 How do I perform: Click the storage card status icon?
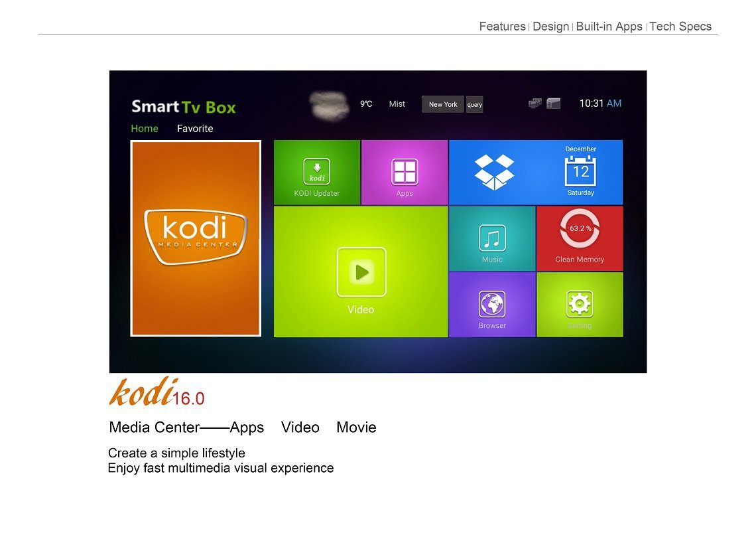coord(554,104)
